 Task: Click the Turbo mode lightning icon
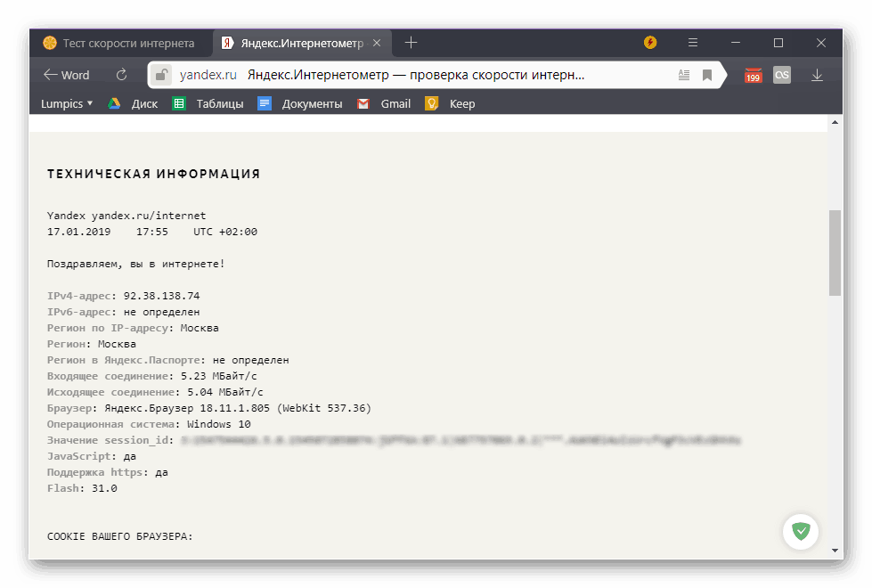tap(650, 43)
